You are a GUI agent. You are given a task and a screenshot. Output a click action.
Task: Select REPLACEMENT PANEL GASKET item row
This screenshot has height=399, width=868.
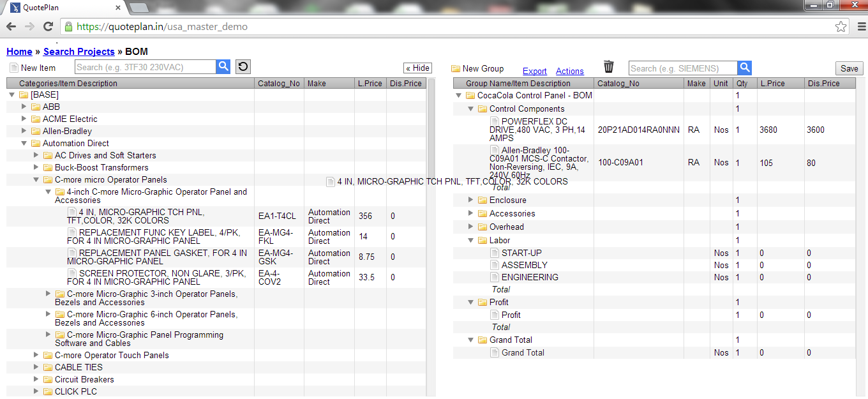pyautogui.click(x=216, y=257)
